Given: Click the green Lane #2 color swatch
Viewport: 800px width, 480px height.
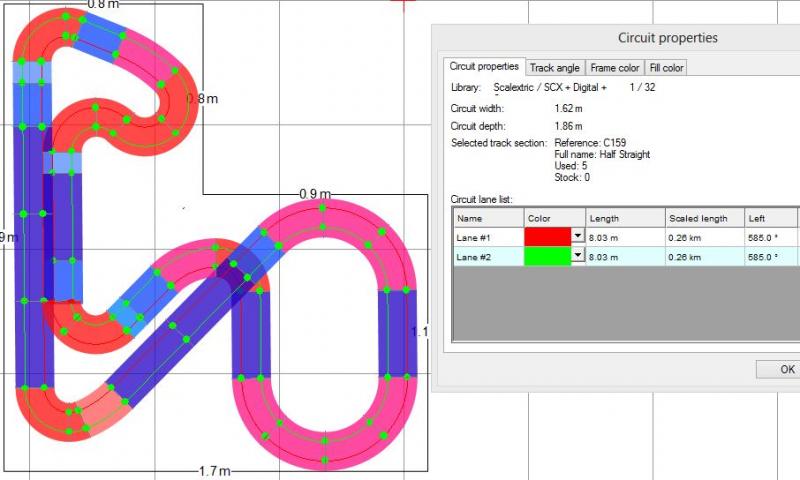Looking at the screenshot, I should tap(546, 256).
